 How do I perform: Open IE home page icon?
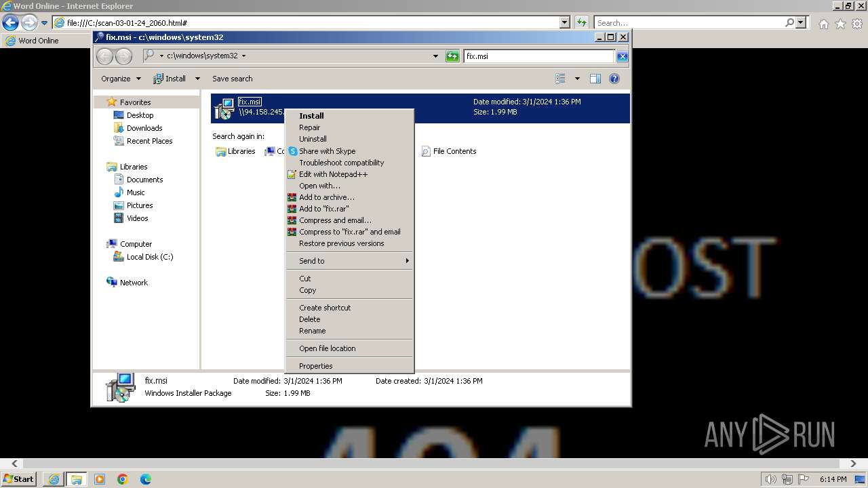823,24
